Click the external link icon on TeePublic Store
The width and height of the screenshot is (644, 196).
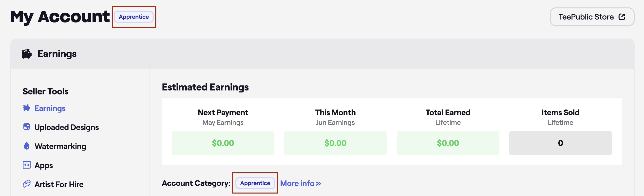tap(622, 17)
